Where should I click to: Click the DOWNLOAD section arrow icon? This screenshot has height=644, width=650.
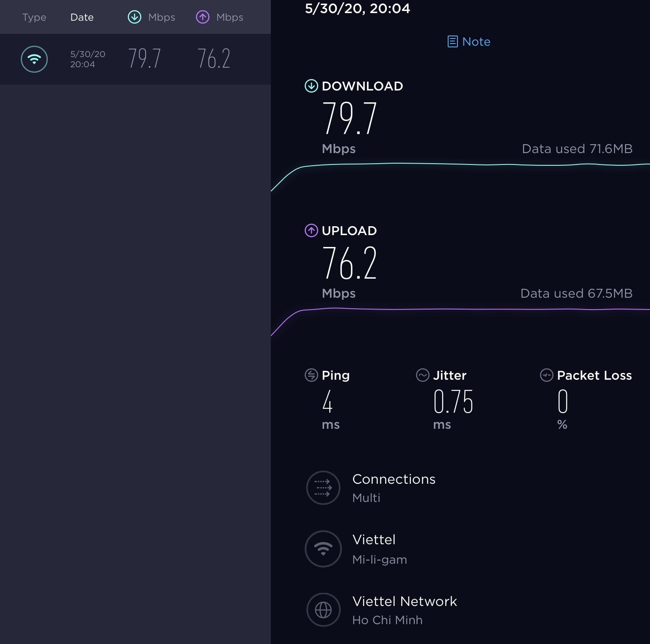[x=311, y=86]
